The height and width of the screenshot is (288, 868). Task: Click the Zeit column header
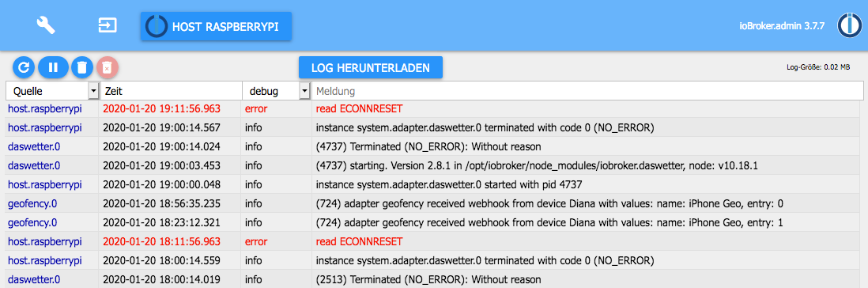click(x=171, y=91)
